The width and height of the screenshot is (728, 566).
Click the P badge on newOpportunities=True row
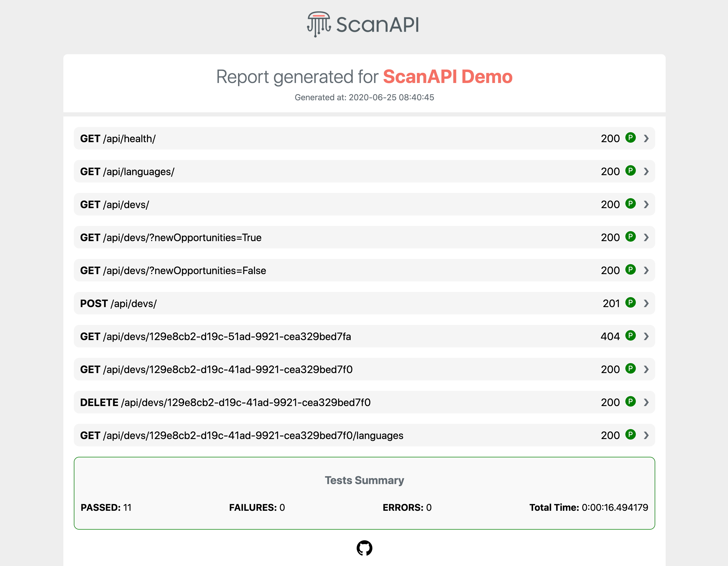[x=631, y=237]
